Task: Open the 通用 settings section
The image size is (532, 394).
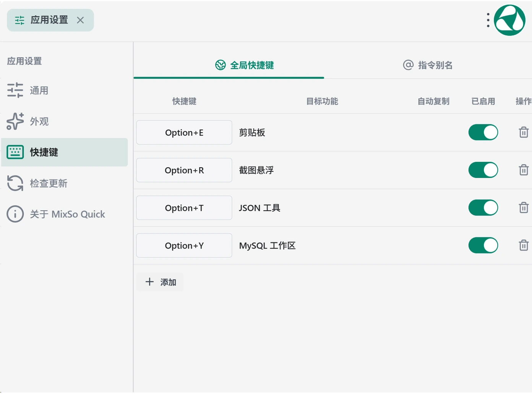Action: [65, 90]
